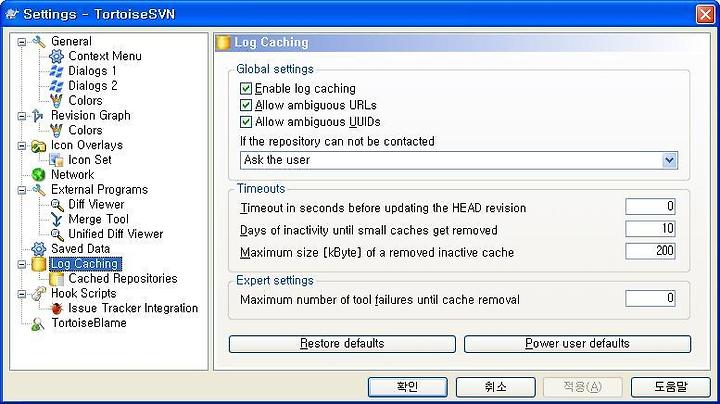Screen dimensions: 720x404
Task: Uncheck Allow ambiguous URLs
Action: pyautogui.click(x=246, y=105)
